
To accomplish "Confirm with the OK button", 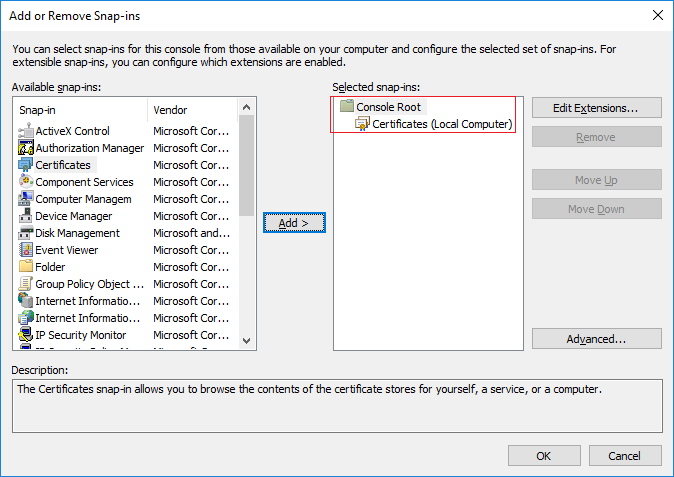I will tap(544, 456).
